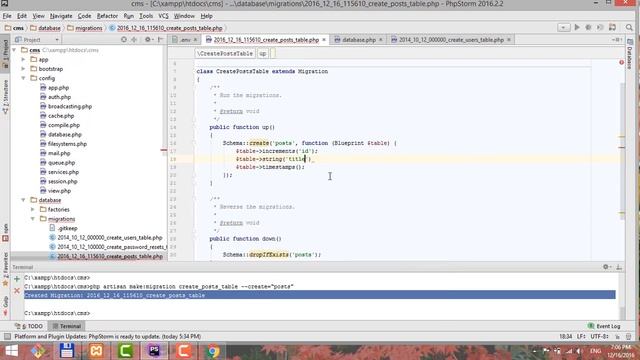Click the migrations breadcrumb in navigation bar
640x360 pixels.
(88, 28)
